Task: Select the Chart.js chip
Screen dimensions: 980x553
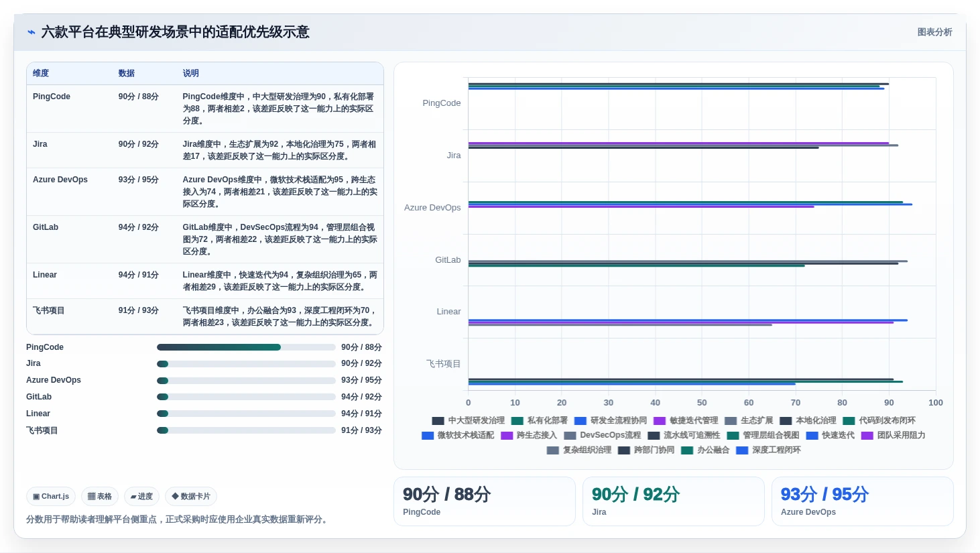Action: [x=51, y=497]
